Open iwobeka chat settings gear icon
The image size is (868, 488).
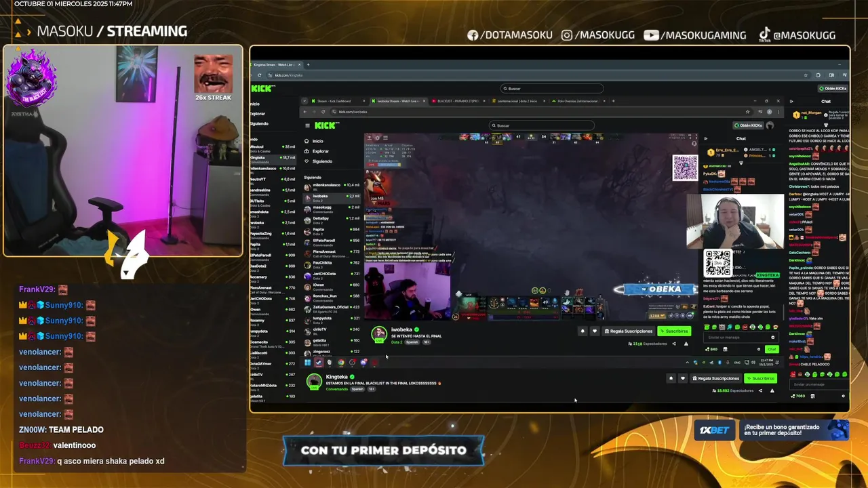[758, 349]
